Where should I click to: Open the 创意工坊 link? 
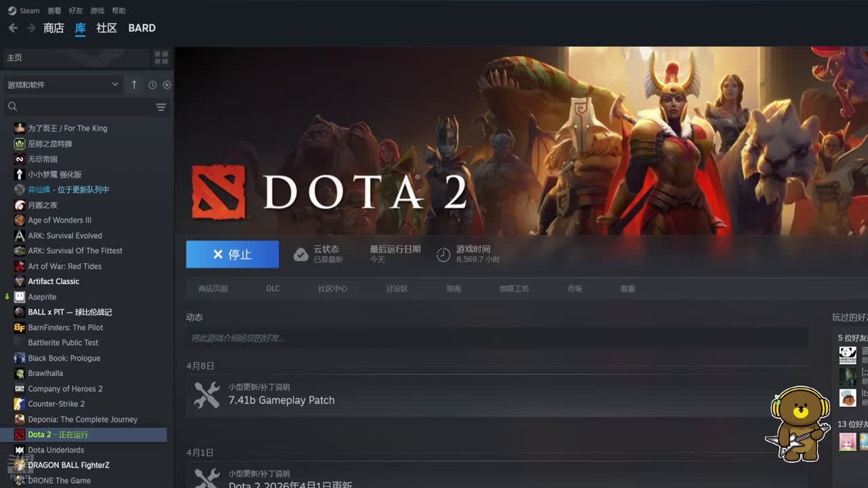pyautogui.click(x=514, y=289)
